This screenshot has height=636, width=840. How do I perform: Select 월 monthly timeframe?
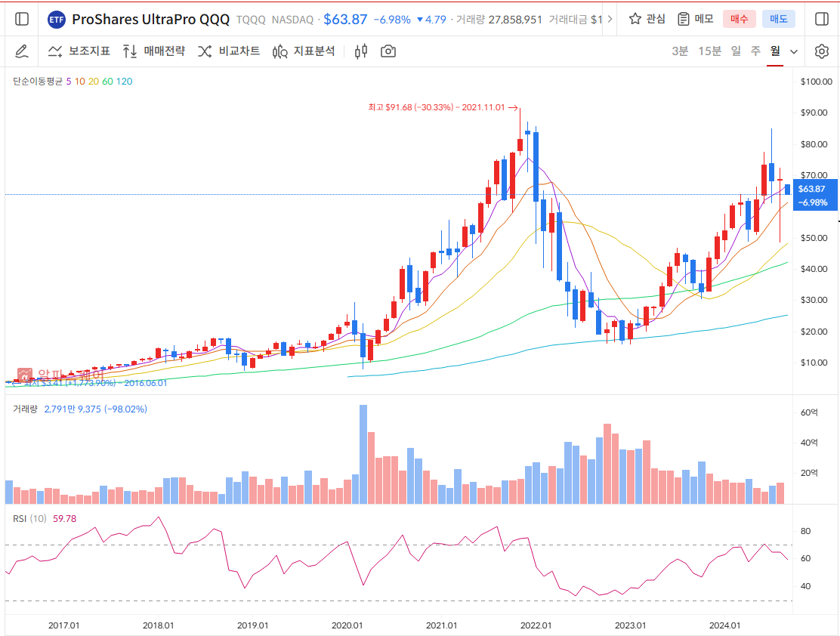tap(775, 51)
